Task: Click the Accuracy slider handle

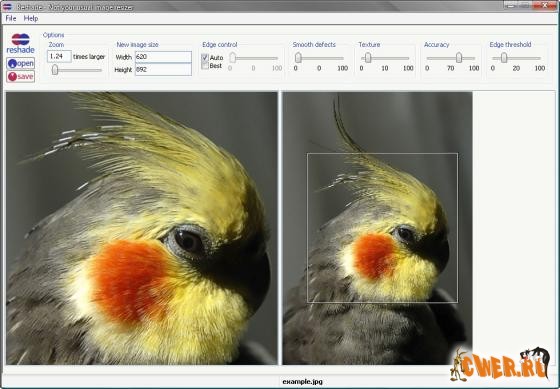Action: coord(459,58)
